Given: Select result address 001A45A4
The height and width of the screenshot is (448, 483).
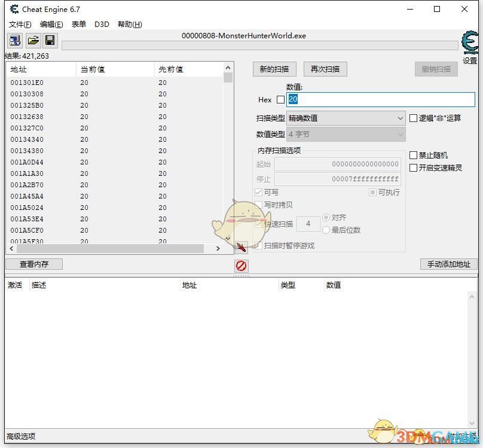Looking at the screenshot, I should pos(27,197).
